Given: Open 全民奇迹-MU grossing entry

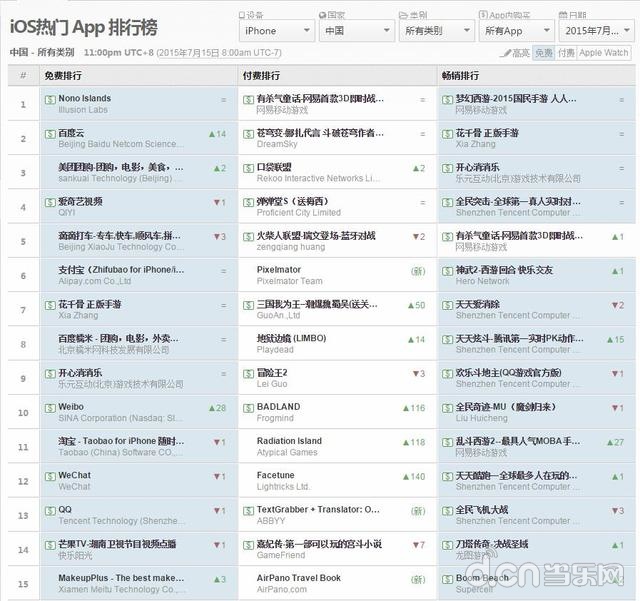Looking at the screenshot, I should (x=506, y=407).
